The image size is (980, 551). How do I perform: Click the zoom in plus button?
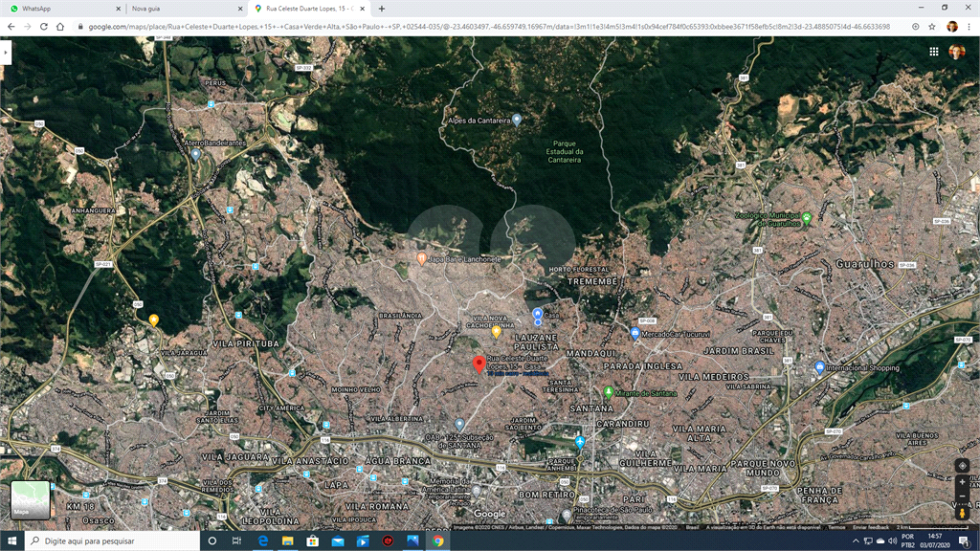coord(962,482)
